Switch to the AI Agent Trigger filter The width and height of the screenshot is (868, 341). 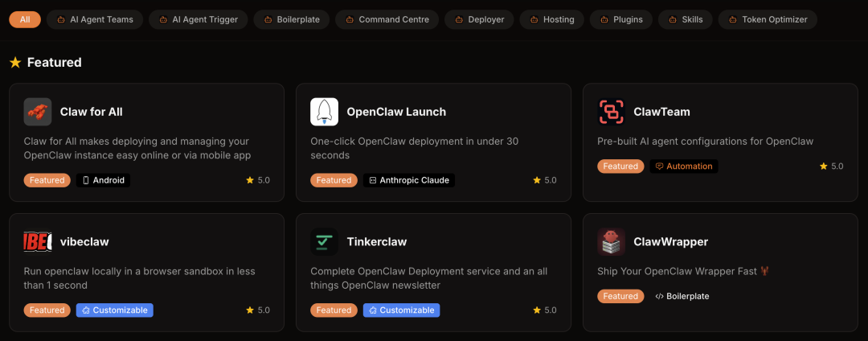click(x=199, y=19)
